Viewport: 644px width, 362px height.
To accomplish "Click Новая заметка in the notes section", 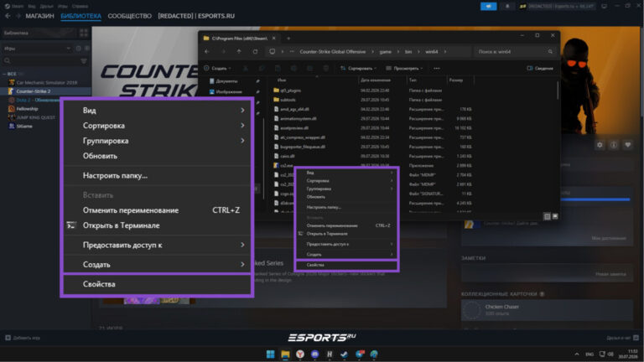I will [x=610, y=274].
